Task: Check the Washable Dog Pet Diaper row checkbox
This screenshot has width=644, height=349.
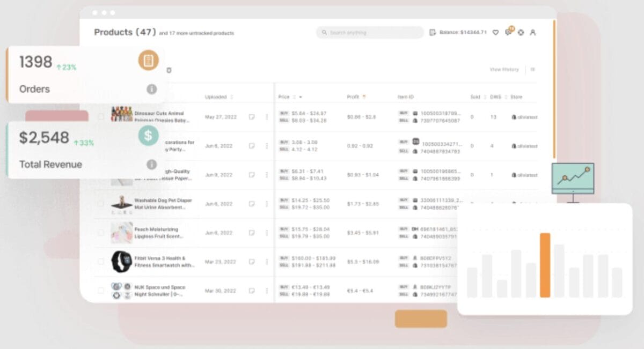Action: (100, 204)
